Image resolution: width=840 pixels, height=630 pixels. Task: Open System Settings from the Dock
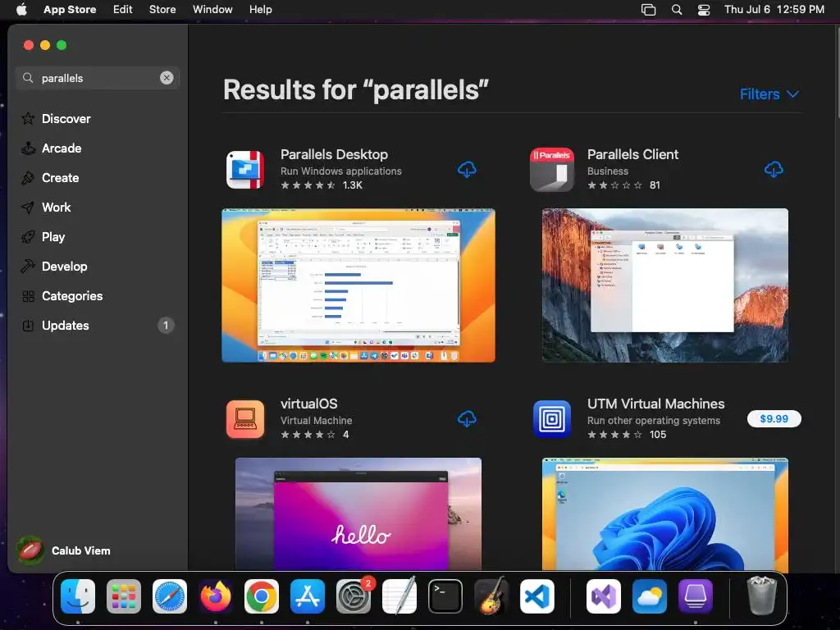[x=354, y=596]
